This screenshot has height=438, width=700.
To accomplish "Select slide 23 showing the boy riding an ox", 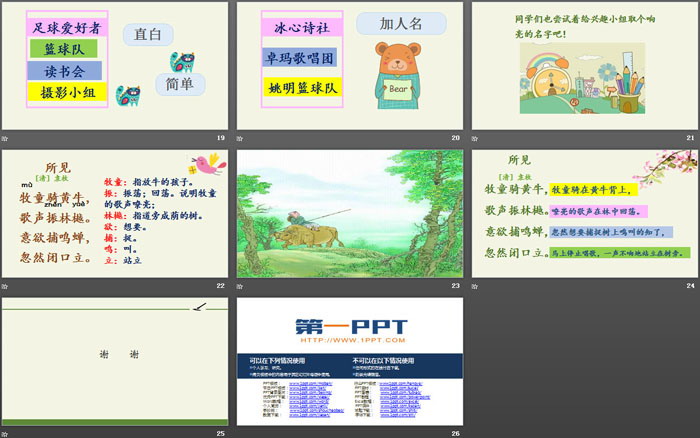I will click(x=349, y=213).
